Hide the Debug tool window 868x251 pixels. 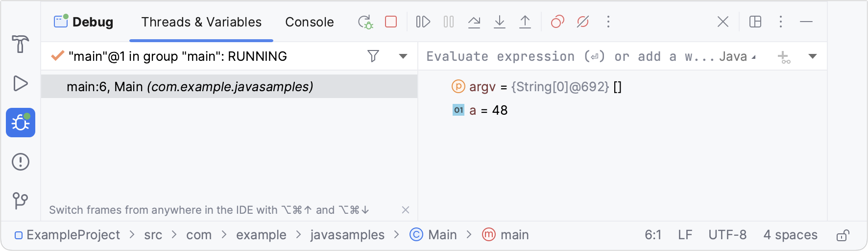point(806,22)
